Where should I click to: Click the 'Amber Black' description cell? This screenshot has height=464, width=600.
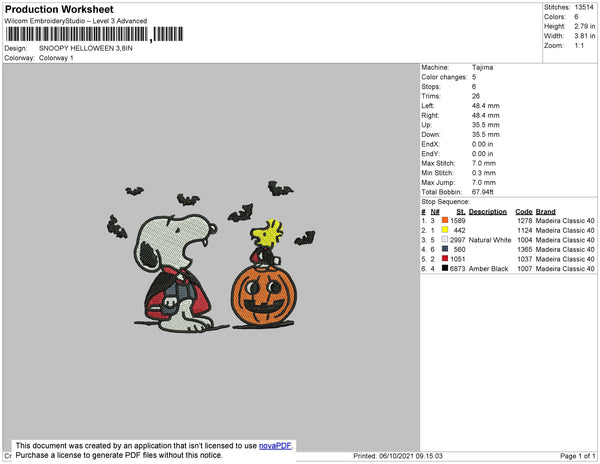tap(488, 269)
